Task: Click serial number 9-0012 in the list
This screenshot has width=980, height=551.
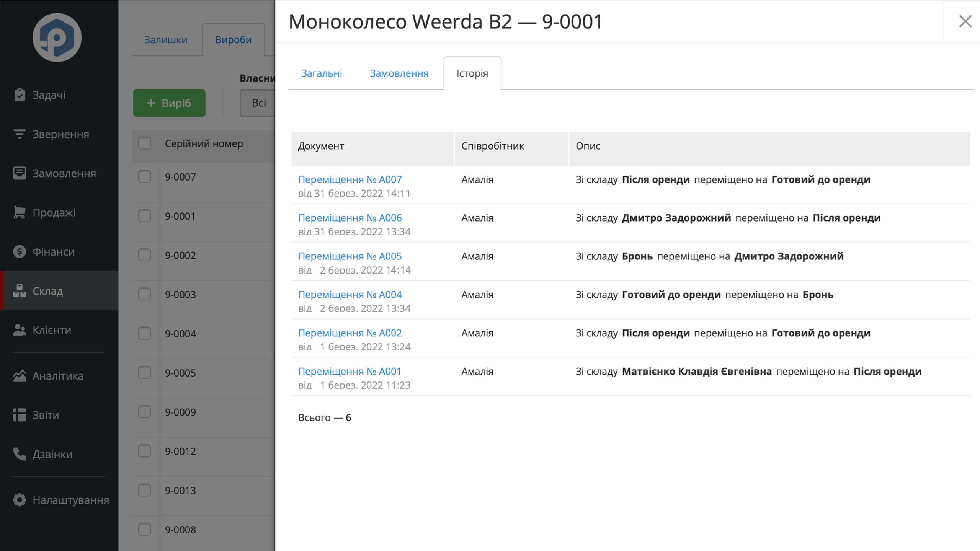Action: (180, 451)
